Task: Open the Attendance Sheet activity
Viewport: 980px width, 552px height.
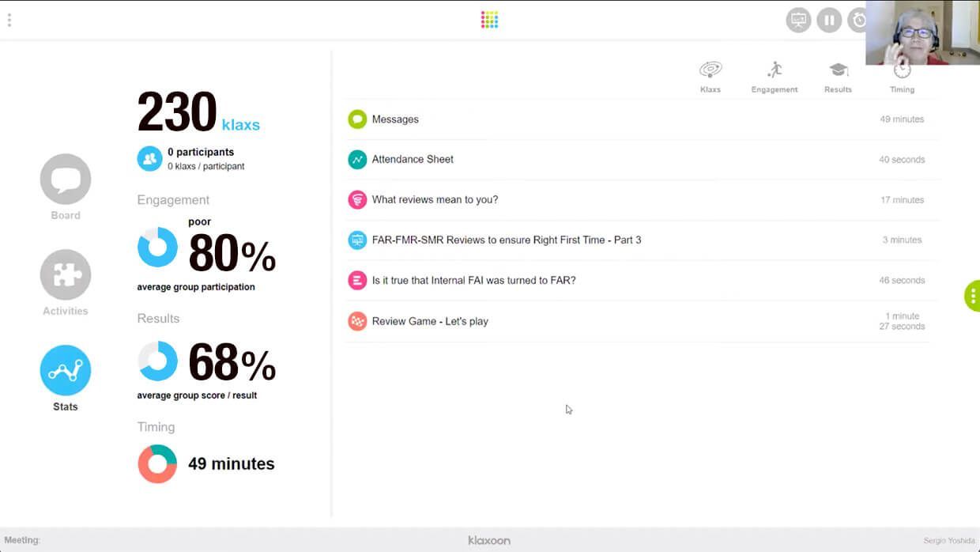Action: click(x=413, y=159)
